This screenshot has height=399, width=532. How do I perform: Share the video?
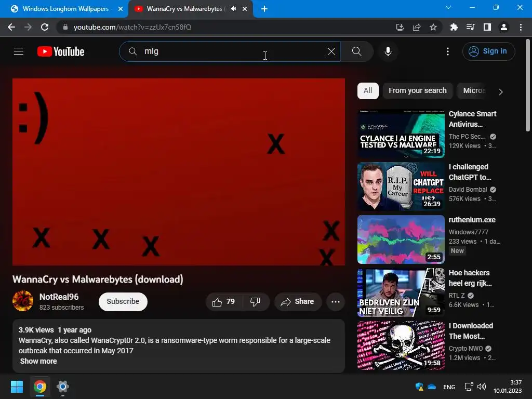point(298,302)
